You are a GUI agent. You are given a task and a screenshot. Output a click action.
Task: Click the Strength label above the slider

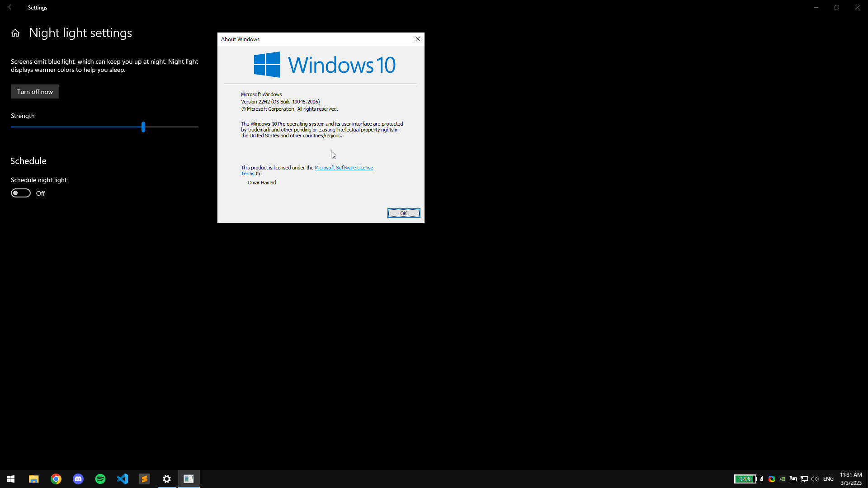click(23, 116)
